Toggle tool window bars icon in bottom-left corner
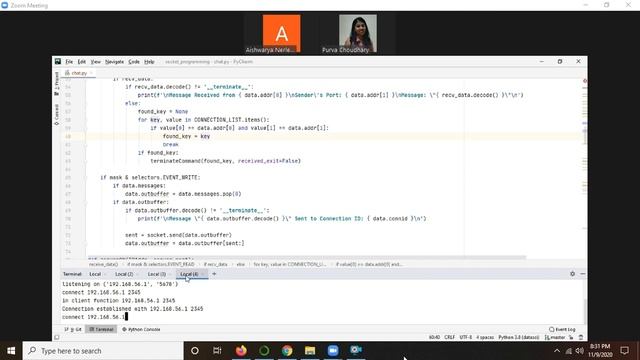The height and width of the screenshot is (360, 640). pos(57,338)
